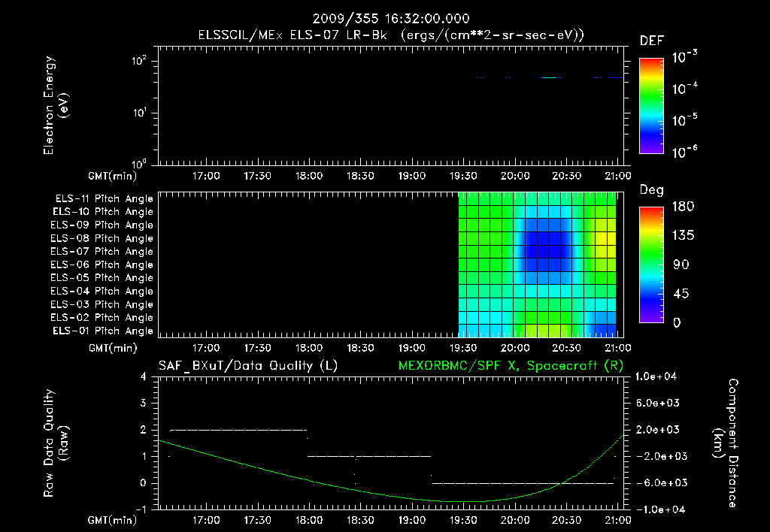
Task: Select the ELS-01 Pitch Angle row label
Action: pos(103,331)
